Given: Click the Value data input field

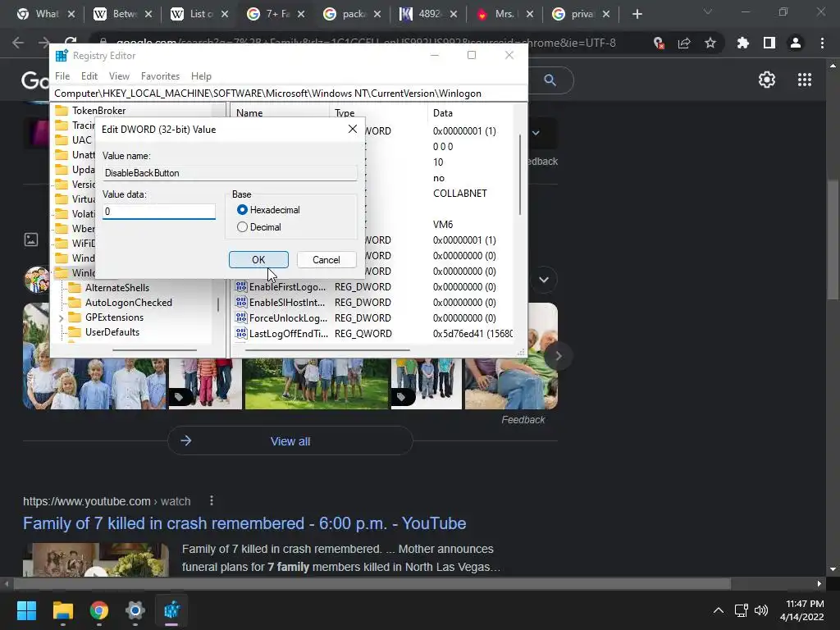Looking at the screenshot, I should pyautogui.click(x=158, y=212).
